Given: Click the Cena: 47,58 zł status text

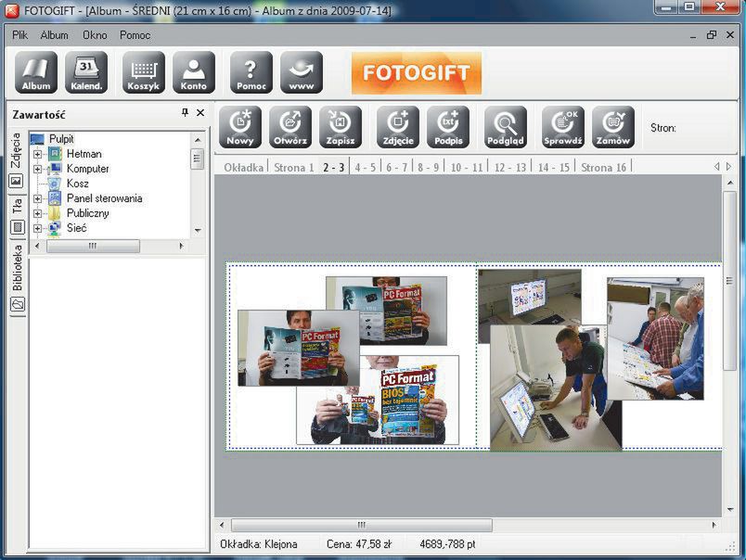Looking at the screenshot, I should pyautogui.click(x=359, y=544).
